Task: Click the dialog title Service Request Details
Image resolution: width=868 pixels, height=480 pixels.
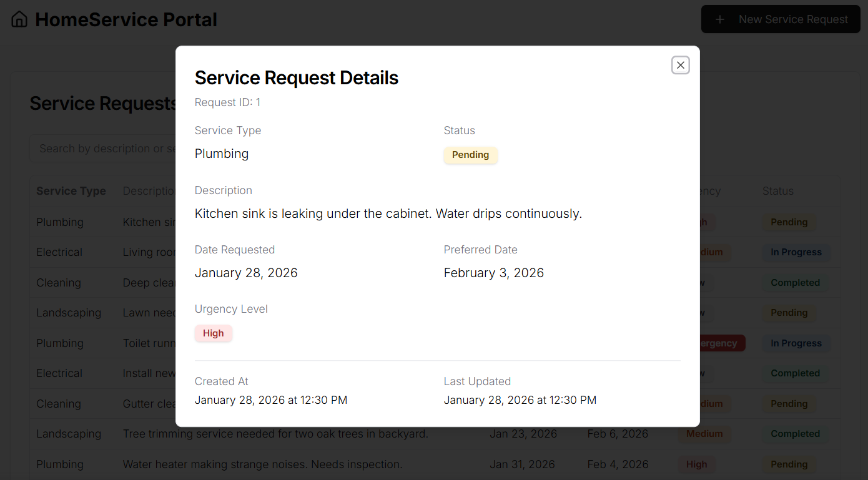Action: pos(297,78)
